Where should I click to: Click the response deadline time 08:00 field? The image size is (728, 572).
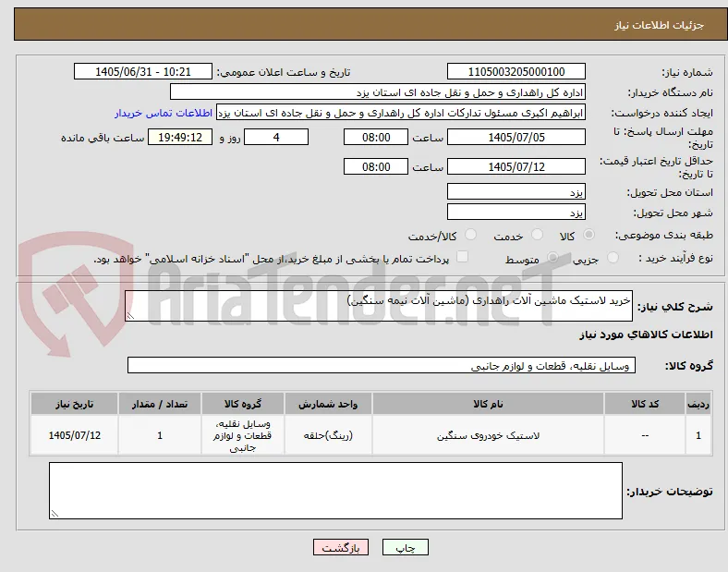(376, 137)
